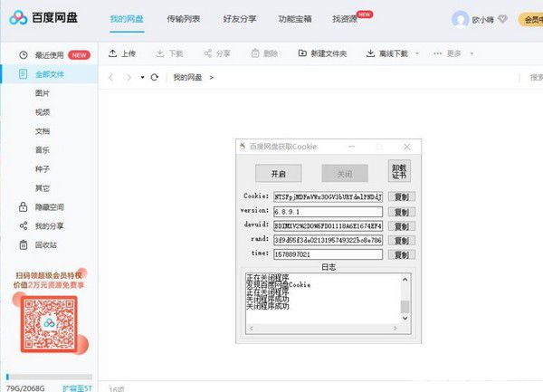Screen dimensions: 543x392
Task: Click the Baidu Netdisk logo icon
Action: pyautogui.click(x=18, y=17)
